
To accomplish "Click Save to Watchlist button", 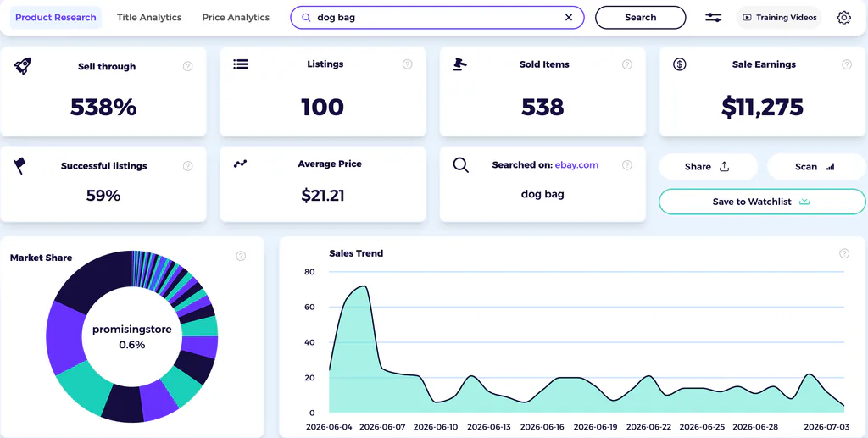I will 762,202.
